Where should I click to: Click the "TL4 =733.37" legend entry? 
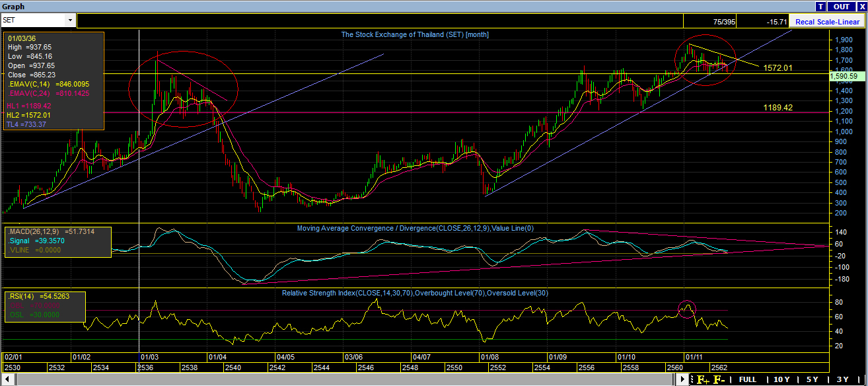[x=27, y=124]
